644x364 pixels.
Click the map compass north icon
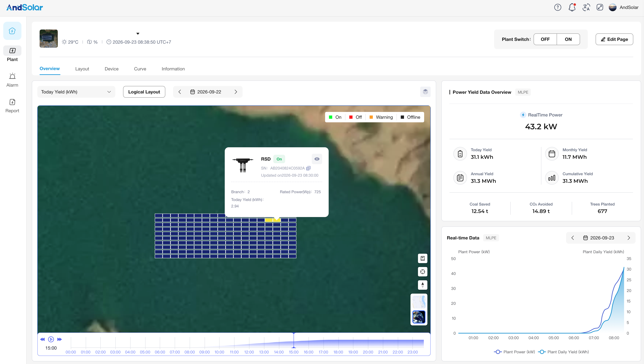[423, 285]
